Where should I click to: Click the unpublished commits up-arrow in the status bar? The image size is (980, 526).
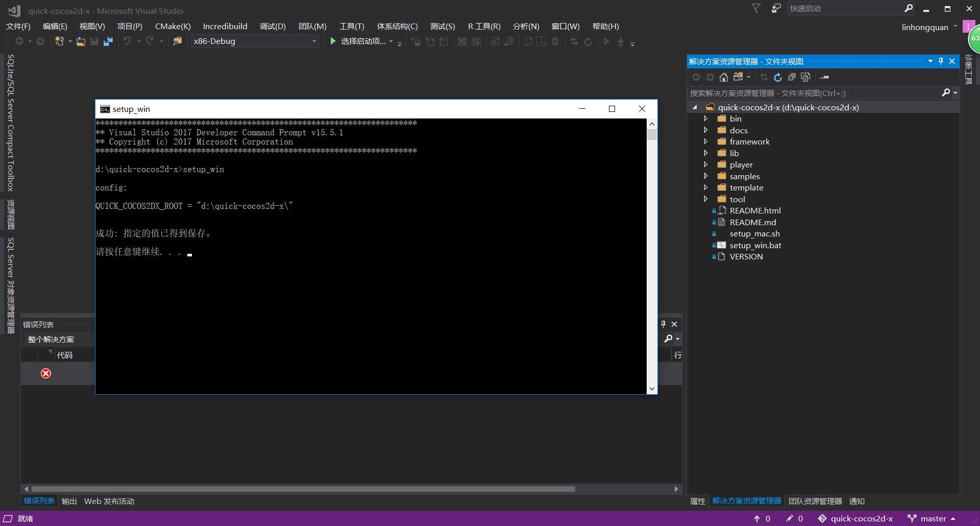click(x=757, y=518)
